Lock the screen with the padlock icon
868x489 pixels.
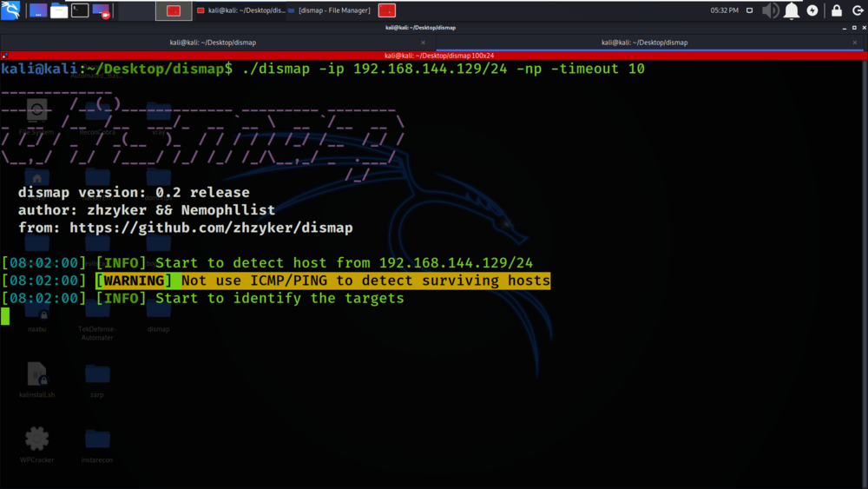(837, 10)
